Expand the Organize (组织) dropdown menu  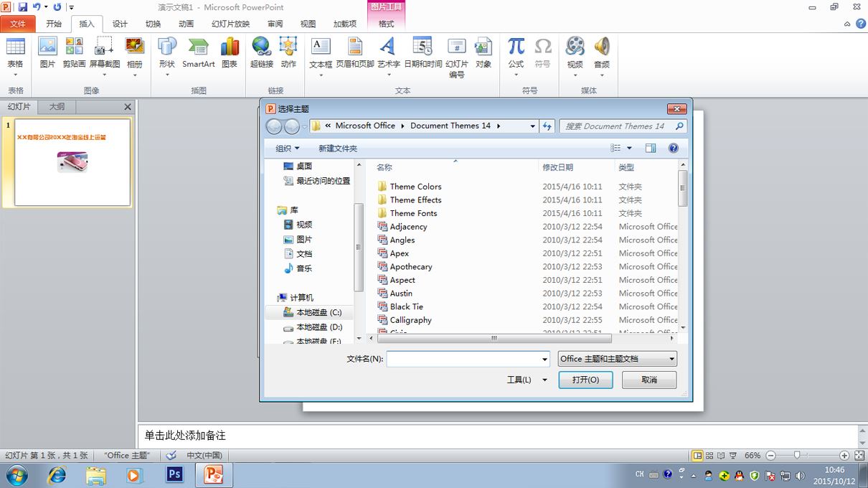pyautogui.click(x=288, y=149)
